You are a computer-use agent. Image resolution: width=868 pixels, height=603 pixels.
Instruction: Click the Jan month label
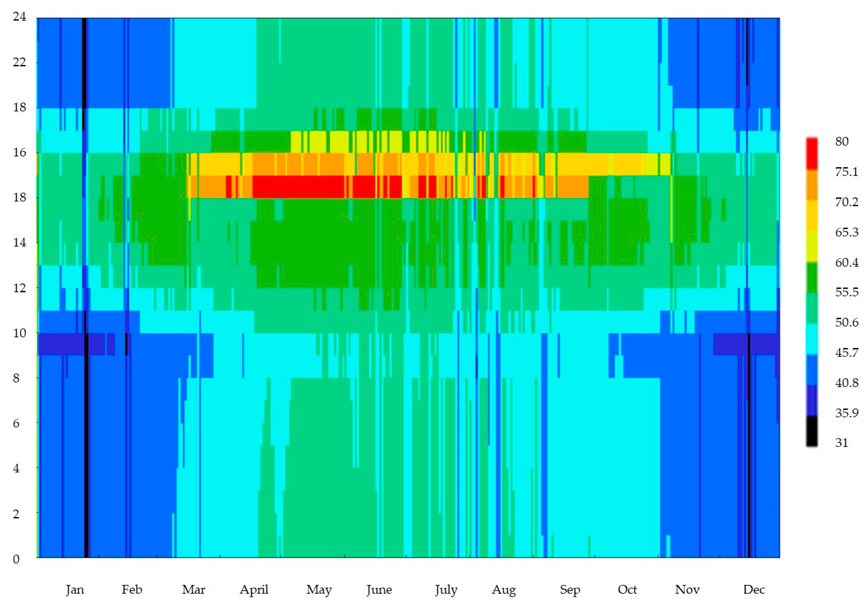coord(75,589)
